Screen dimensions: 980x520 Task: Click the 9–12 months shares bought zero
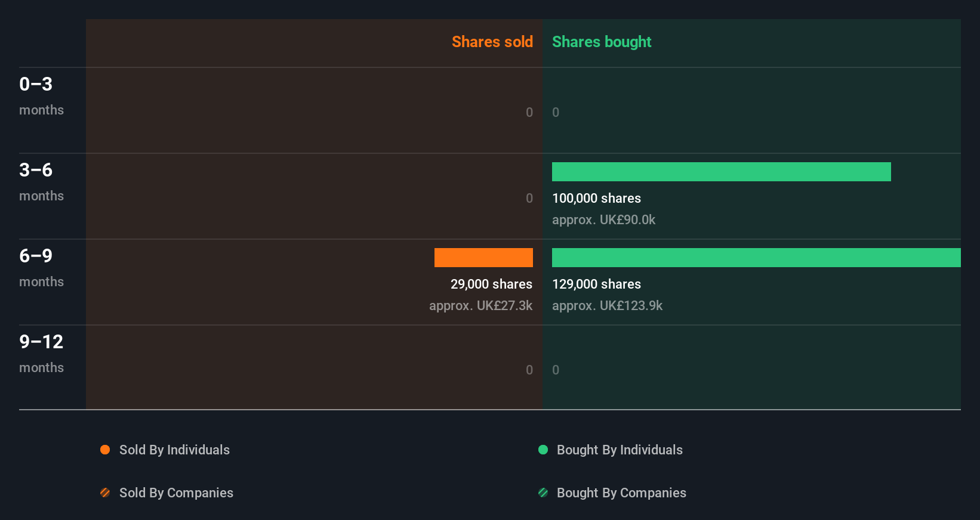click(x=556, y=370)
